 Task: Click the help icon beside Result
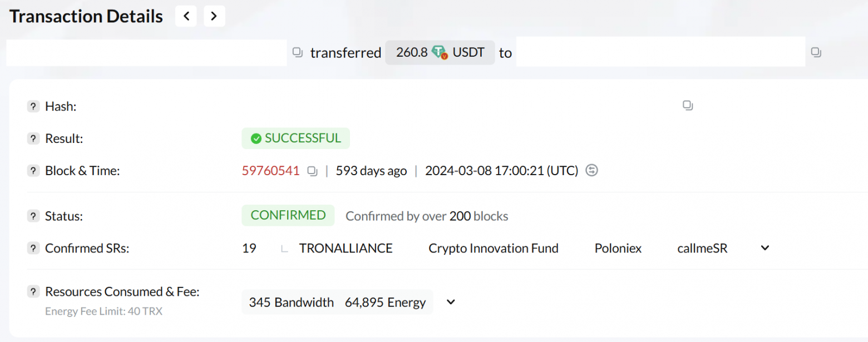(x=33, y=138)
